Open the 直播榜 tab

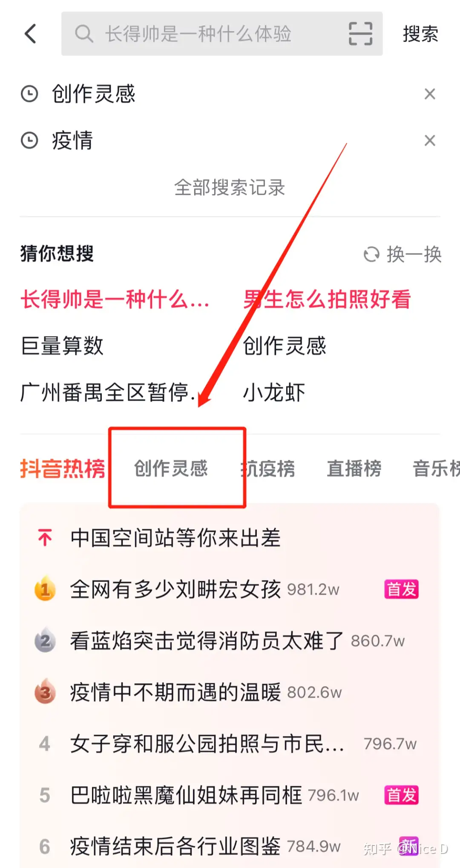[x=354, y=469]
